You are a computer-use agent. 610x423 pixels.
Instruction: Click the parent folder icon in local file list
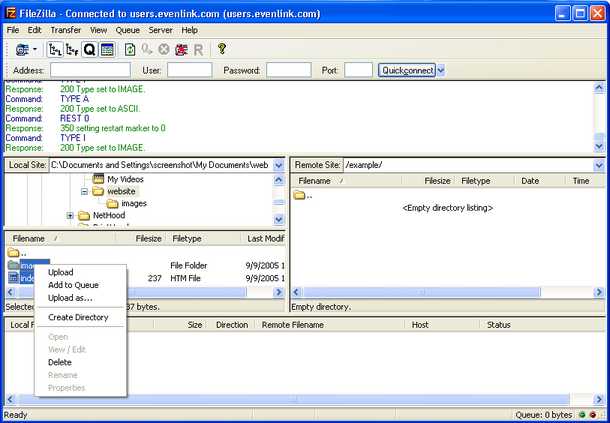pos(13,253)
